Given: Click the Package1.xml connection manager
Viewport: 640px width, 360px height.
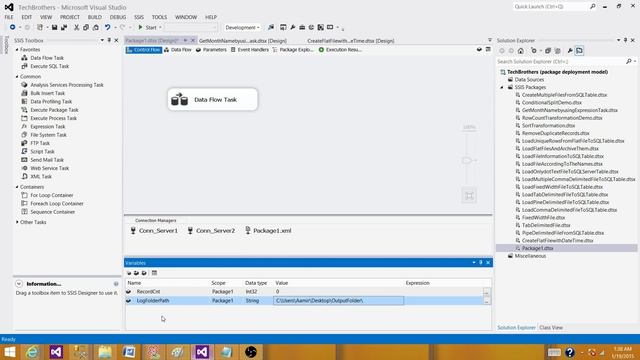Looking at the screenshot, I should point(268,231).
